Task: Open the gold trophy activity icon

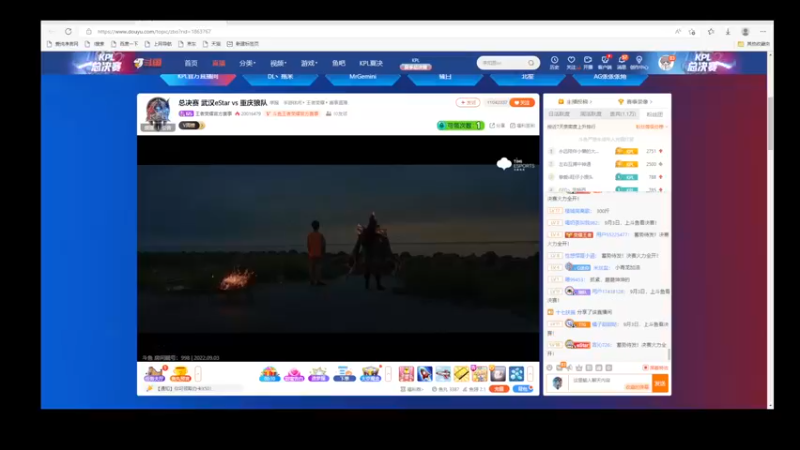Action: pos(180,374)
